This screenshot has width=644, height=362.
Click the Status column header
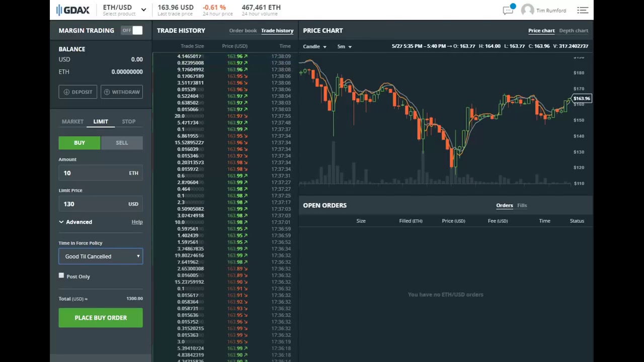[577, 221]
